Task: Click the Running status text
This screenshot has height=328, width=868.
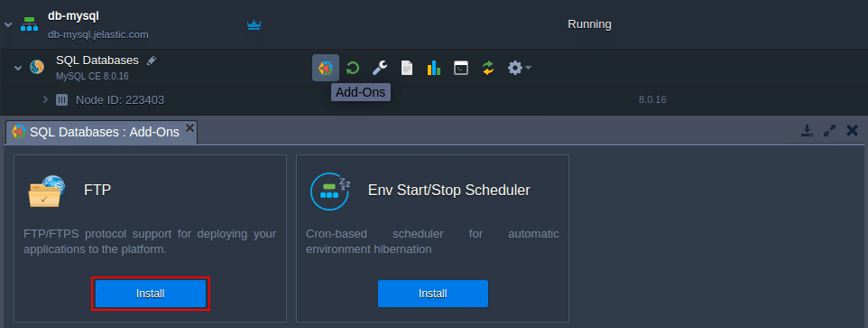Action: click(x=589, y=24)
